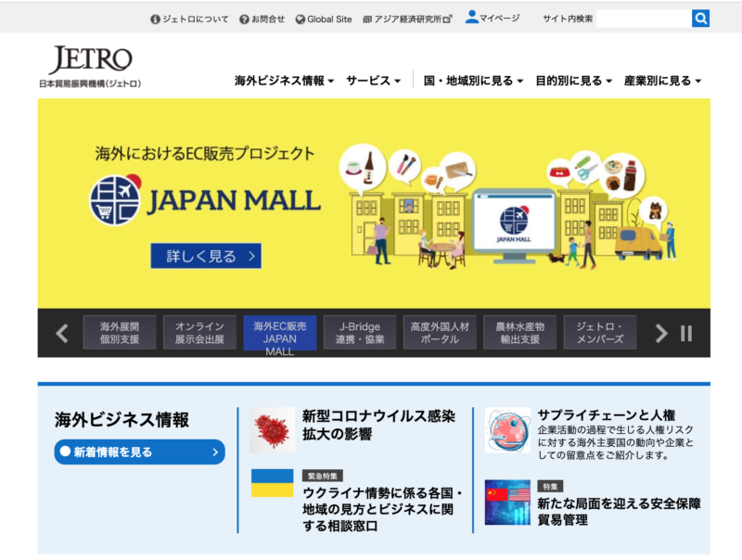Click the Ukraine flag thumbnail
Viewport: 742px width, 560px height.
click(273, 483)
